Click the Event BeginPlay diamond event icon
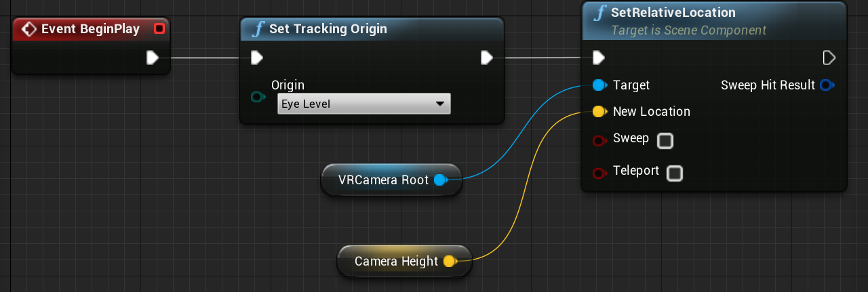The width and height of the screenshot is (868, 292). tap(29, 29)
